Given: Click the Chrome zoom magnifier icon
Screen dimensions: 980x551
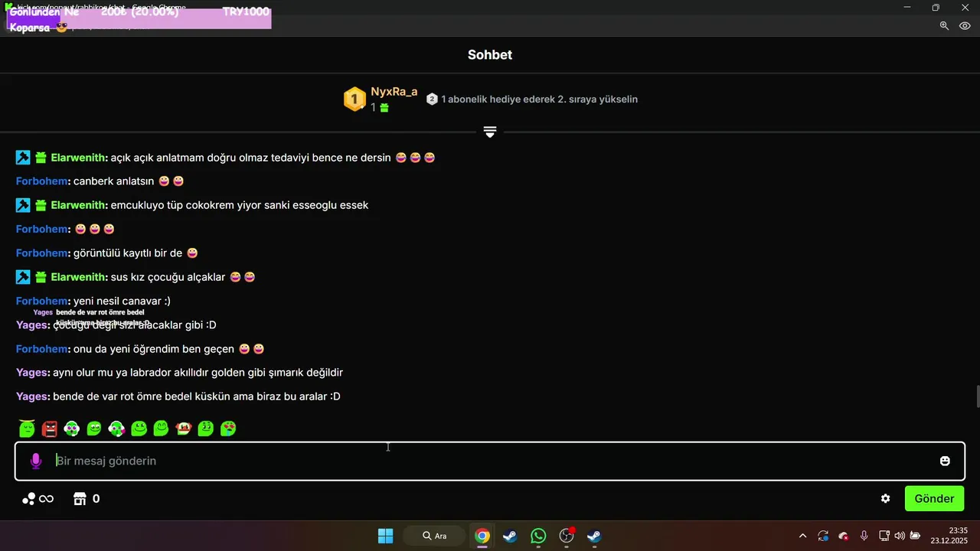Looking at the screenshot, I should click(x=944, y=25).
